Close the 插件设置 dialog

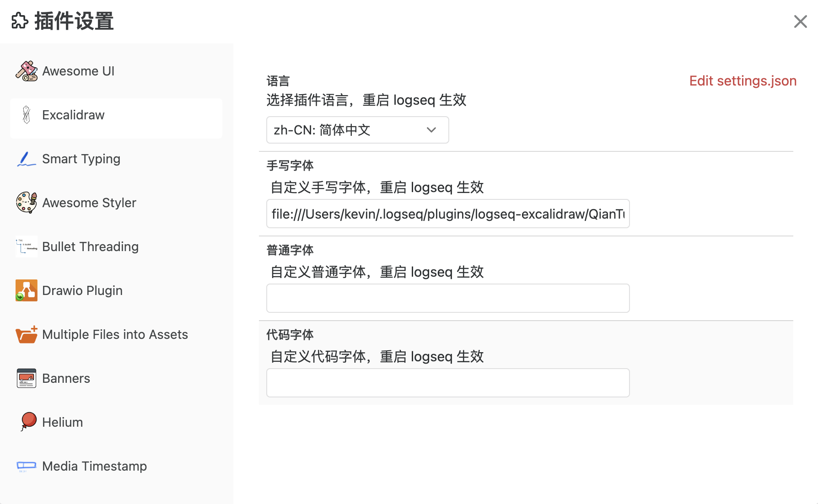(x=800, y=21)
